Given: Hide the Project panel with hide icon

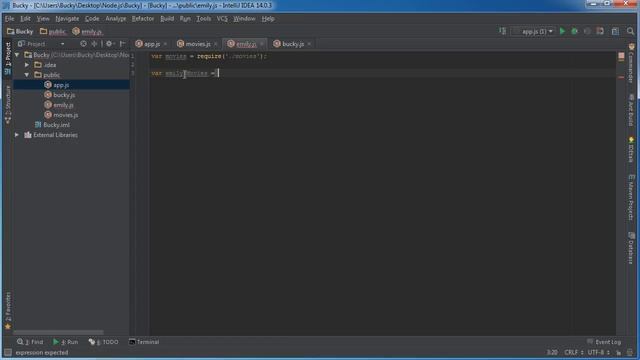Looking at the screenshot, I should (122, 44).
